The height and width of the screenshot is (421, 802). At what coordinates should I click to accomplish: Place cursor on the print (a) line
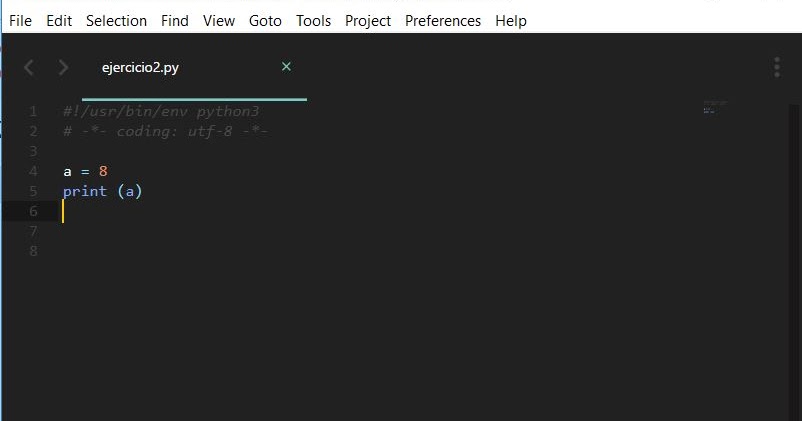103,191
